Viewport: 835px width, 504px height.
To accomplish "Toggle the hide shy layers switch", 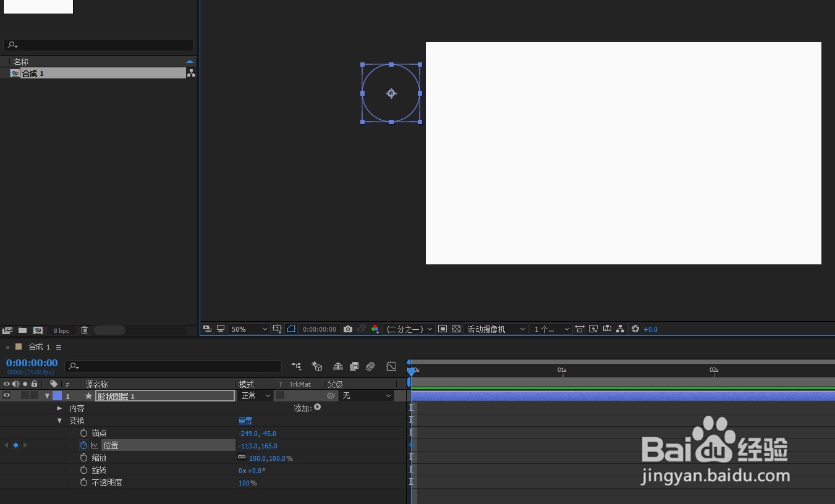I will click(x=337, y=366).
